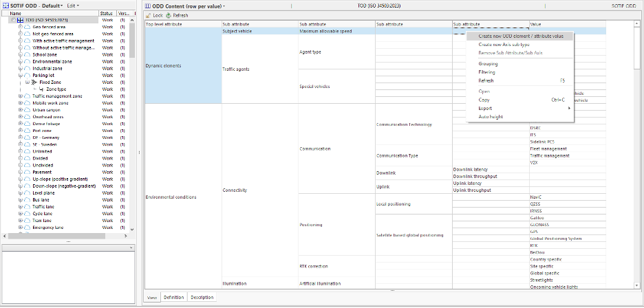Sort tree by the Status column header
The height and width of the screenshot is (308, 644).
(107, 14)
